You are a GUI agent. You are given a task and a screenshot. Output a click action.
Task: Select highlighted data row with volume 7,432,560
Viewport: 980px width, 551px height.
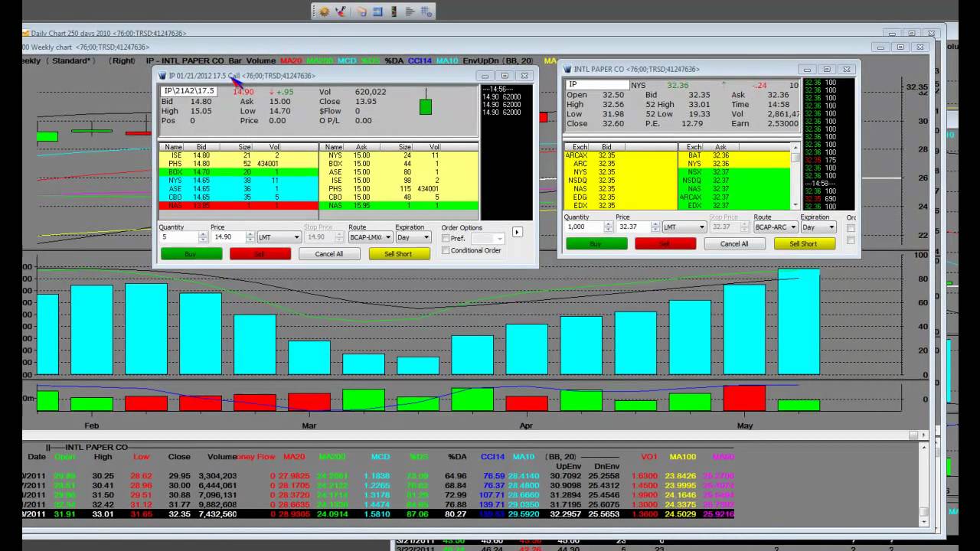(379, 514)
